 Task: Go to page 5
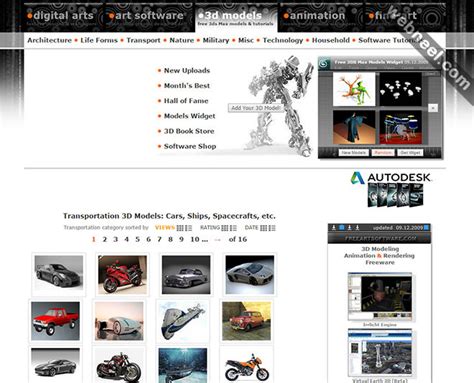[x=137, y=239]
